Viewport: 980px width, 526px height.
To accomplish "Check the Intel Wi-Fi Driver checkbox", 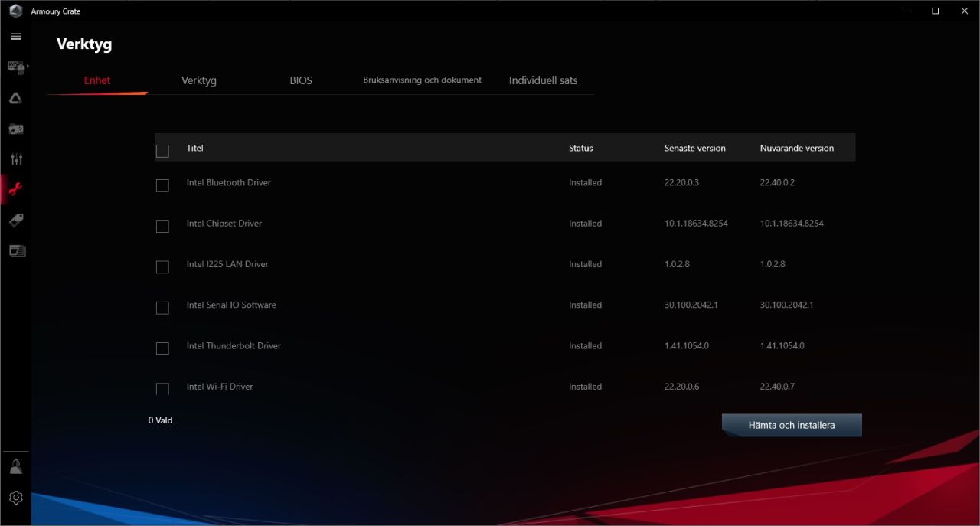I will pos(162,388).
